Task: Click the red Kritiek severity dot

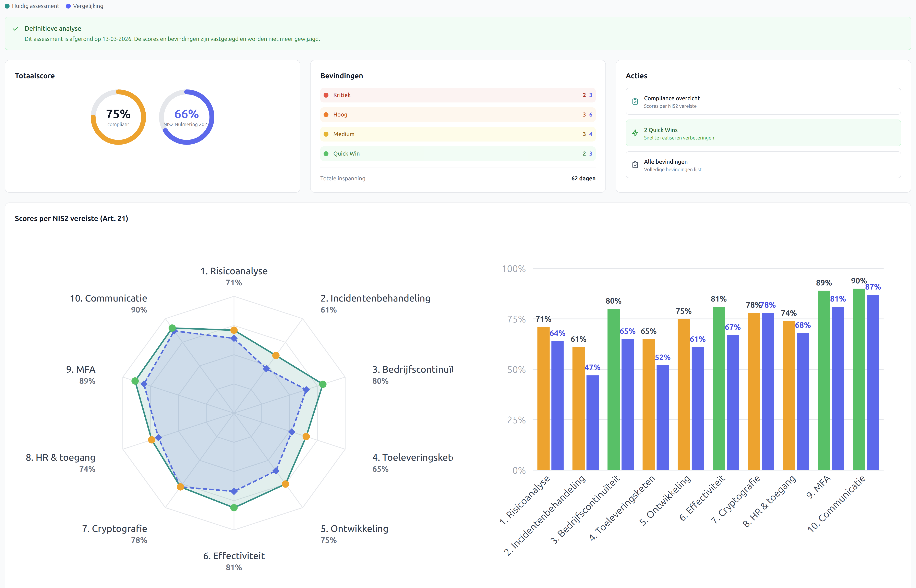Action: [326, 95]
